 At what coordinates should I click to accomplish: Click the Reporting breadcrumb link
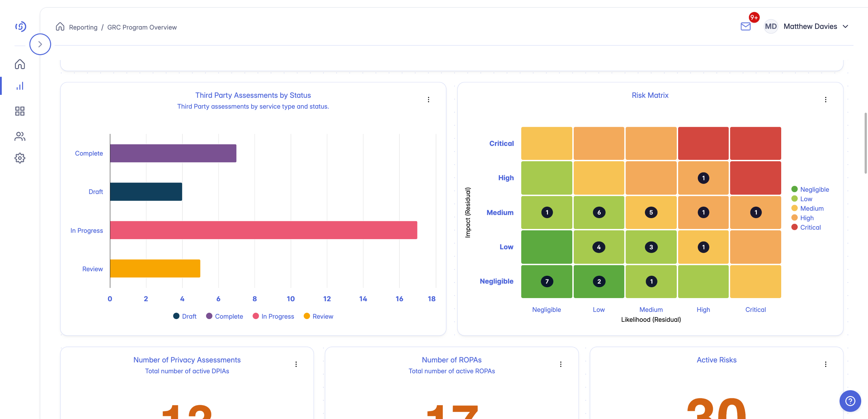[83, 27]
